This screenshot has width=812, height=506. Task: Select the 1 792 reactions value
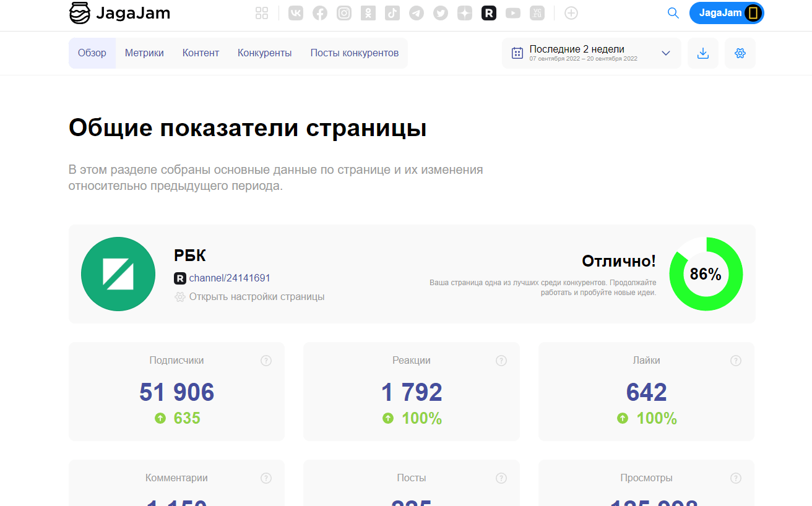[412, 392]
